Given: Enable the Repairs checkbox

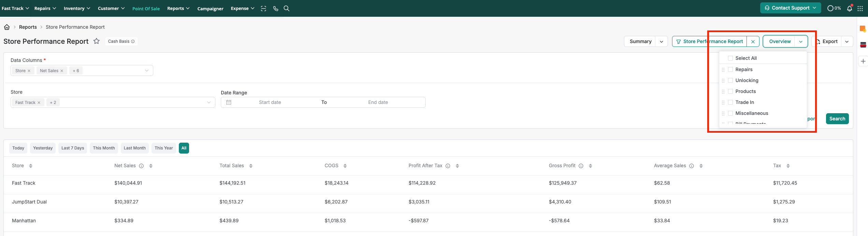Looking at the screenshot, I should pyautogui.click(x=730, y=69).
